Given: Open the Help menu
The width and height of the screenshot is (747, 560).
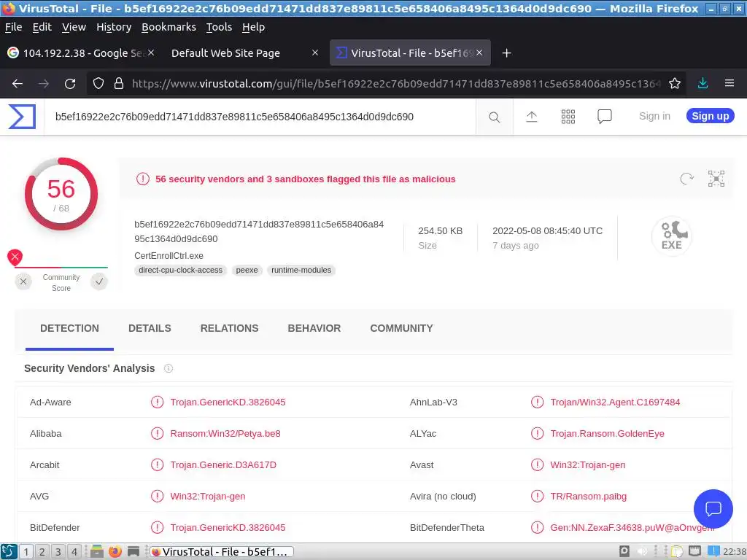Looking at the screenshot, I should (253, 27).
